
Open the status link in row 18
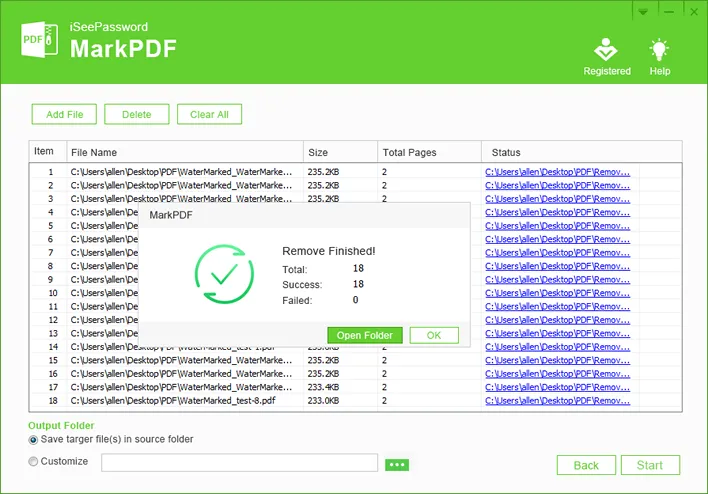tap(557, 401)
